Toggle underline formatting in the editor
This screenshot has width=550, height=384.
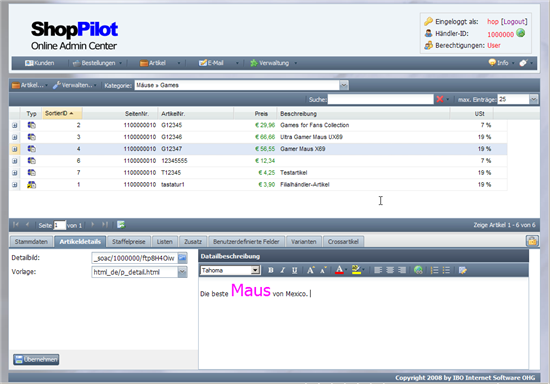295,270
